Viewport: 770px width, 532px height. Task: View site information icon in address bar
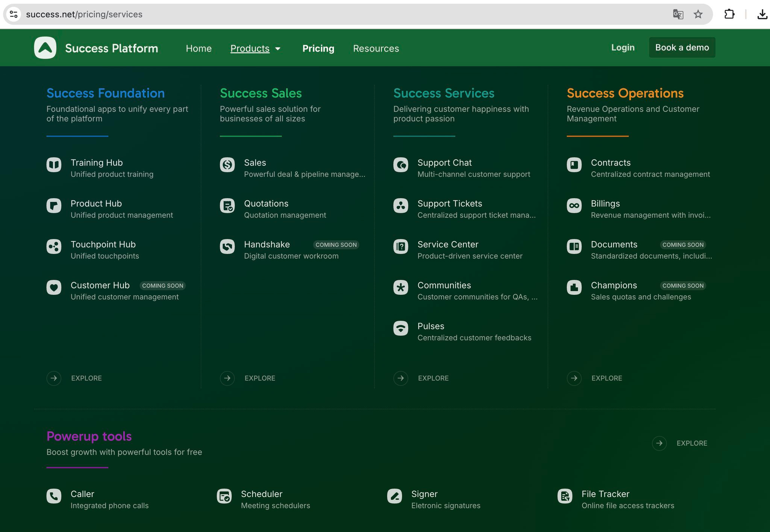(x=14, y=14)
